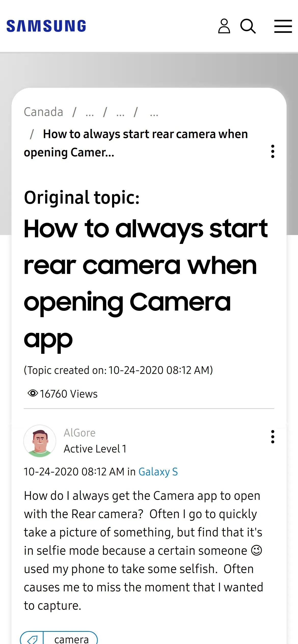Click the views eye icon
The image size is (298, 644).
[33, 393]
